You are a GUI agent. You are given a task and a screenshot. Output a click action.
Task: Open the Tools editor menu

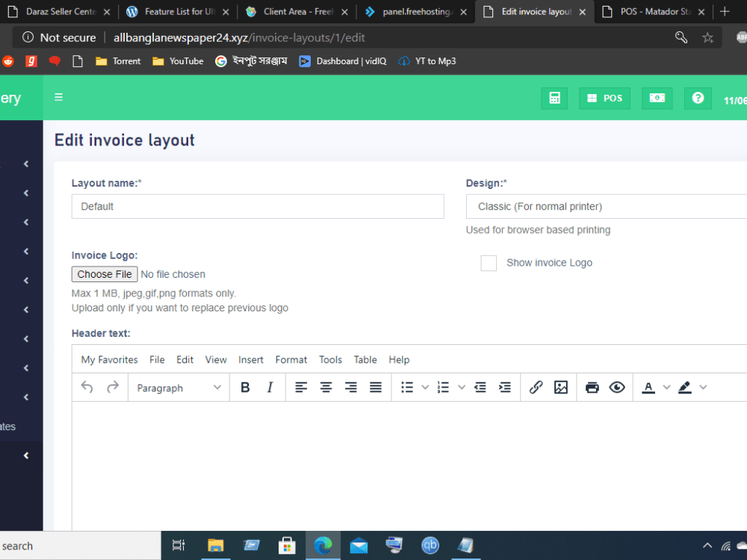pos(330,360)
